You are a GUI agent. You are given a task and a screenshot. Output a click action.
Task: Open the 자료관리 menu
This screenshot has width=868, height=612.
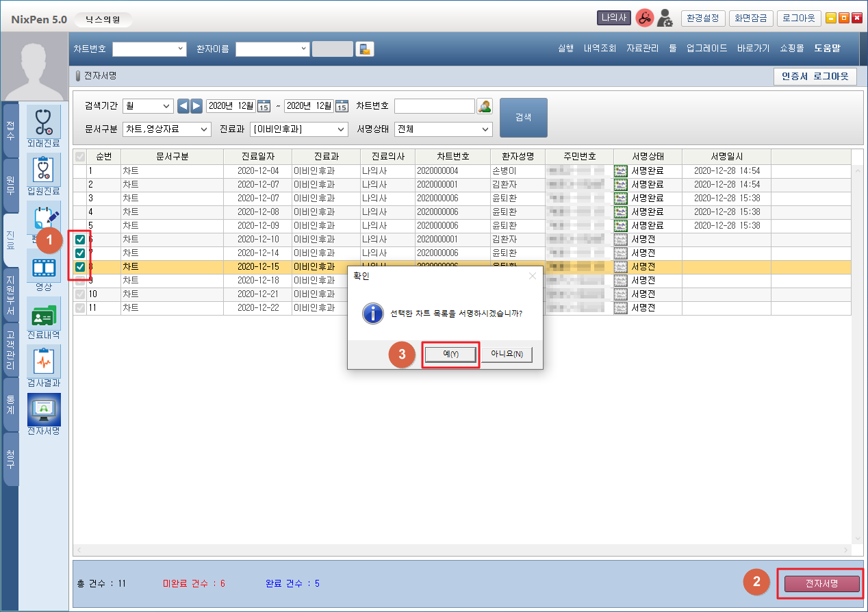(642, 49)
